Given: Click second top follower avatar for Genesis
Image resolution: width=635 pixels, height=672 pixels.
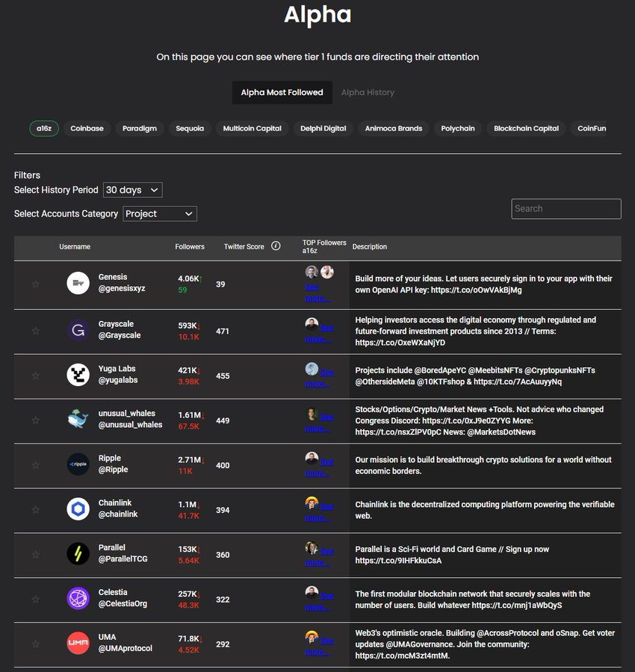Looking at the screenshot, I should [x=327, y=272].
